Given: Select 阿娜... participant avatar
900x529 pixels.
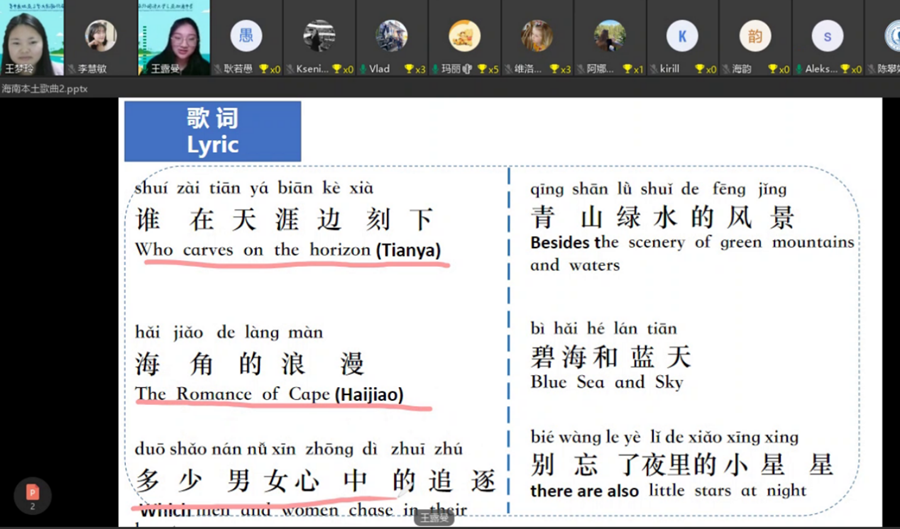Looking at the screenshot, I should pyautogui.click(x=610, y=36).
